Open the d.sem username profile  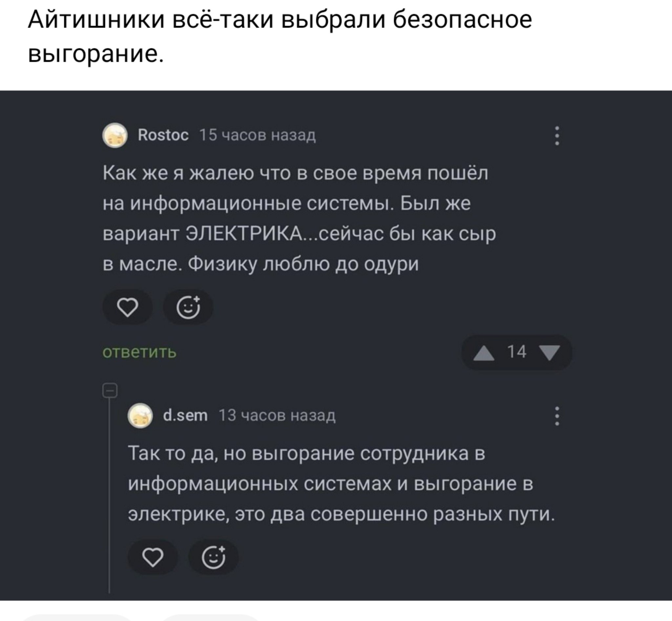185,416
